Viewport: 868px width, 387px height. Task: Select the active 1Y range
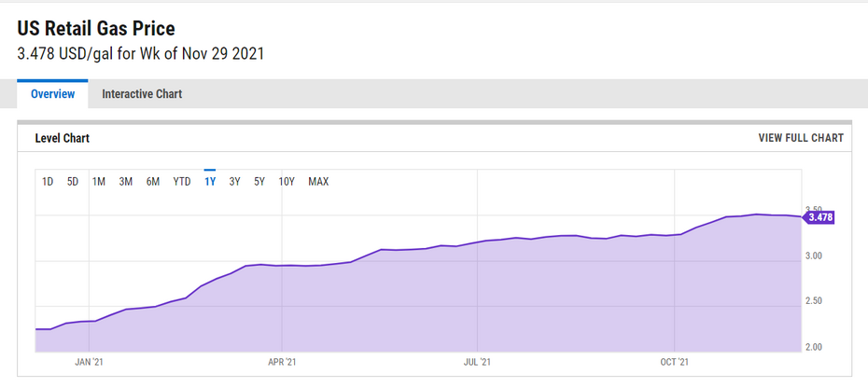pyautogui.click(x=210, y=182)
